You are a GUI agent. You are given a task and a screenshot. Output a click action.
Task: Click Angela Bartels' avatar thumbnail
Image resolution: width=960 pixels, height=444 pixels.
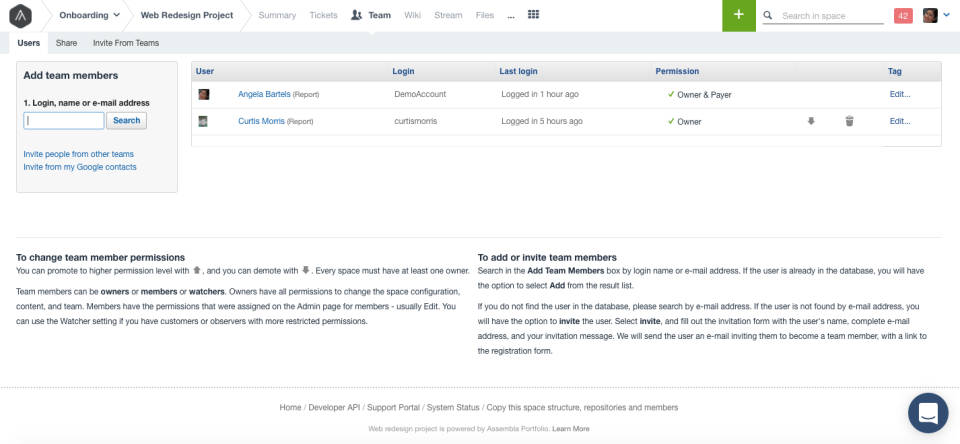click(204, 94)
